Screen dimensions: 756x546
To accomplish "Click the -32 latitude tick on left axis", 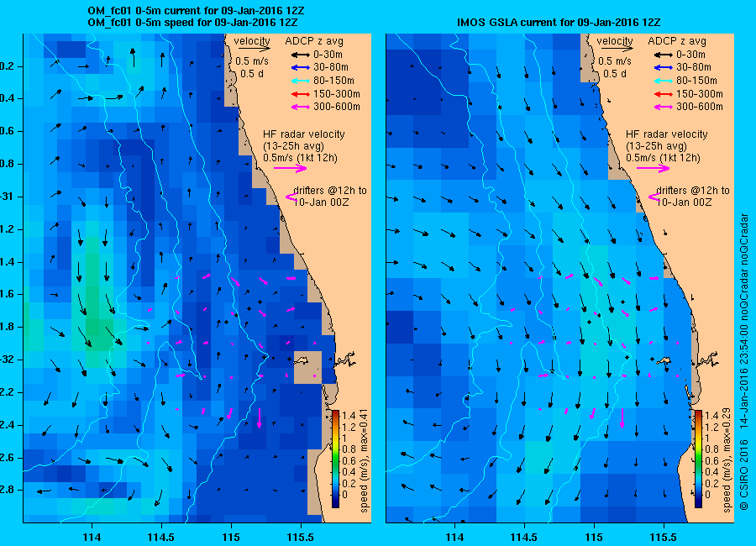I will tap(7, 360).
